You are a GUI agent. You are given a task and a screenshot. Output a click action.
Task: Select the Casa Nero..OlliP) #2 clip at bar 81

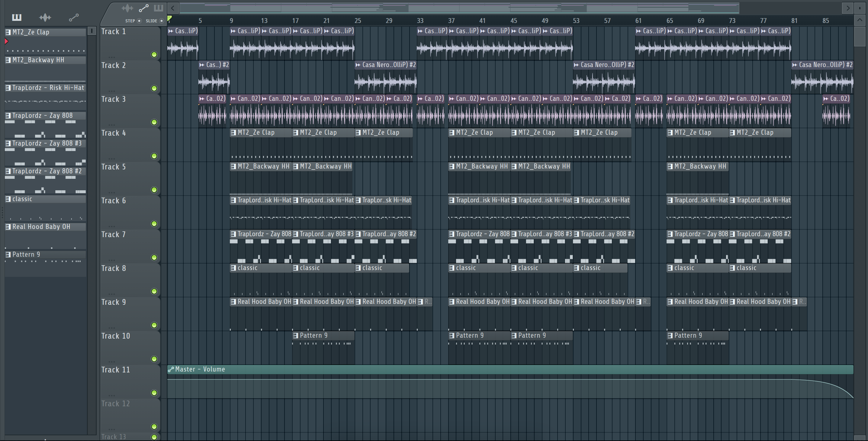(x=822, y=78)
